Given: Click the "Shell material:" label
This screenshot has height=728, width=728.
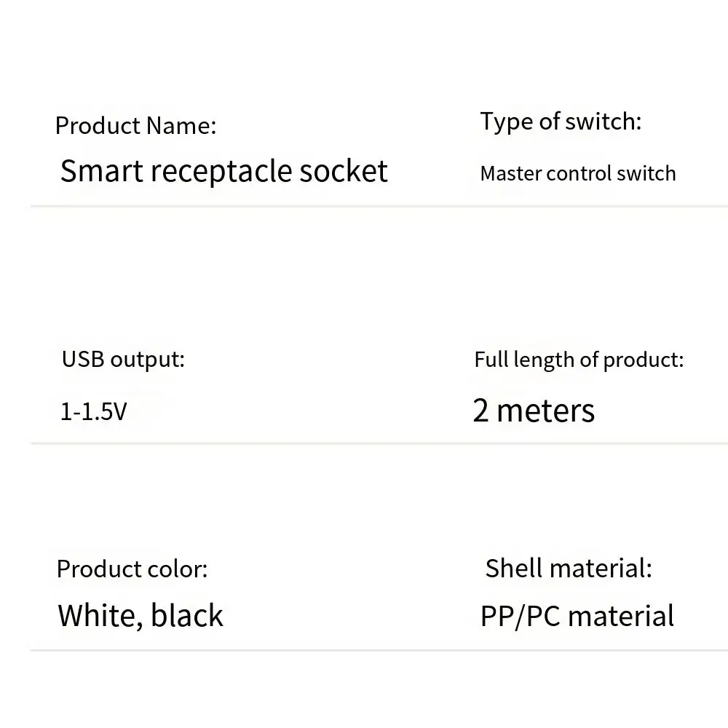Looking at the screenshot, I should 569,569.
